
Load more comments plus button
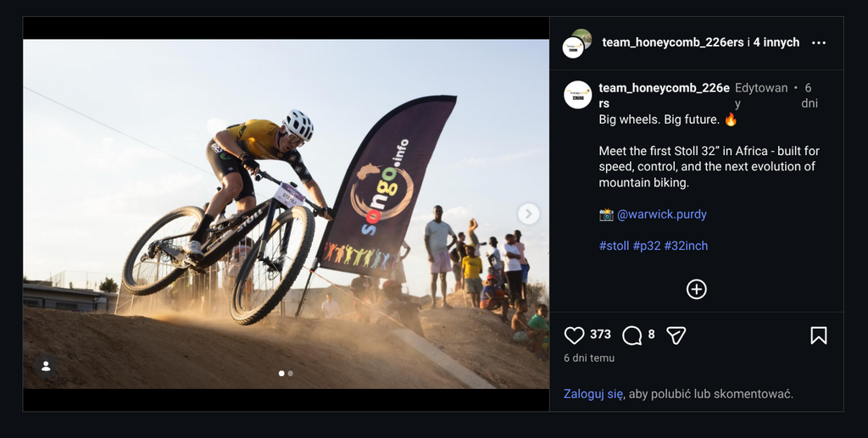click(696, 290)
